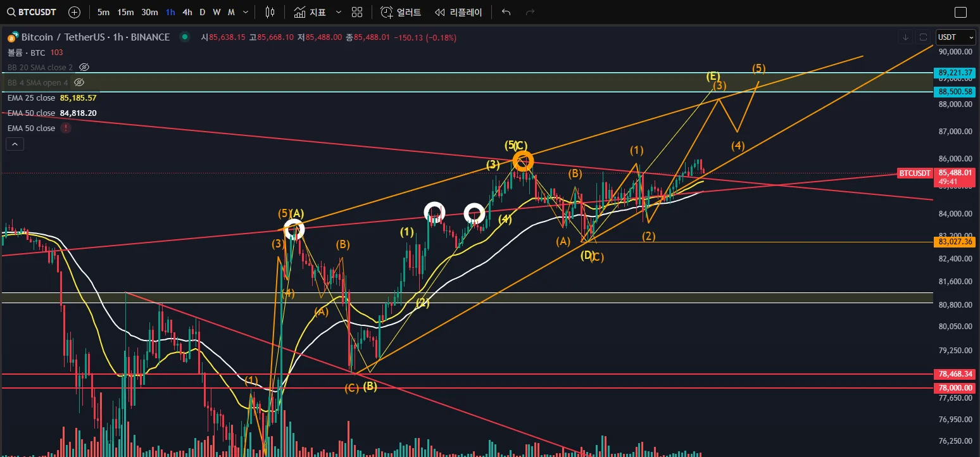Add symbol with the plus icon
Screen dimensions: 980x457
pyautogui.click(x=74, y=12)
